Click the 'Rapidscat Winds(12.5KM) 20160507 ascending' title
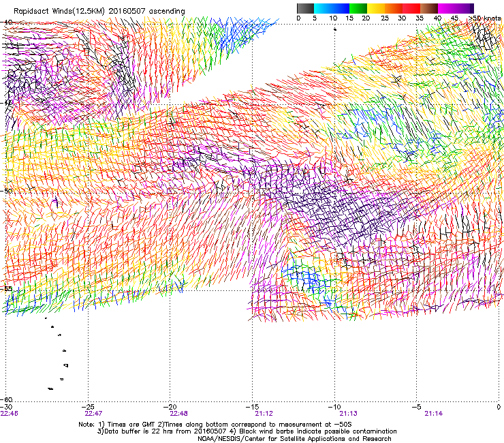 point(99,12)
